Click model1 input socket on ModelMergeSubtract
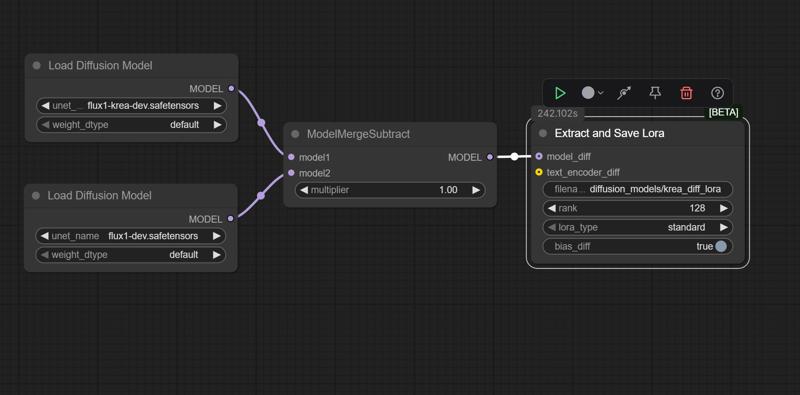The image size is (800, 395). [x=291, y=157]
